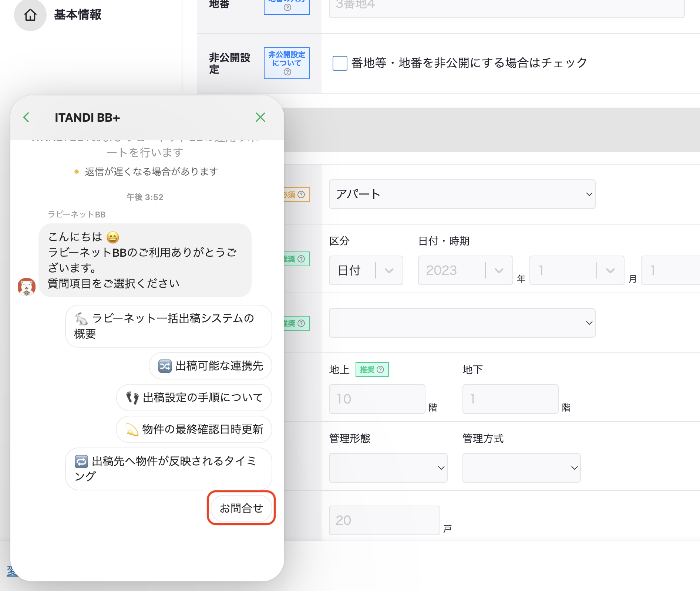
Task: Open help for 非公開設定について
Action: pos(287,63)
